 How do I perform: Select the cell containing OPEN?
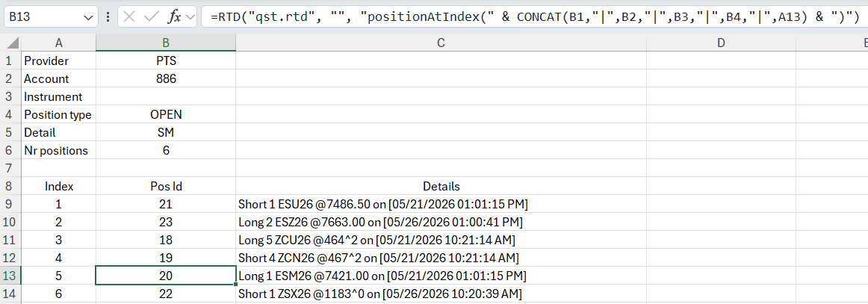click(x=166, y=114)
